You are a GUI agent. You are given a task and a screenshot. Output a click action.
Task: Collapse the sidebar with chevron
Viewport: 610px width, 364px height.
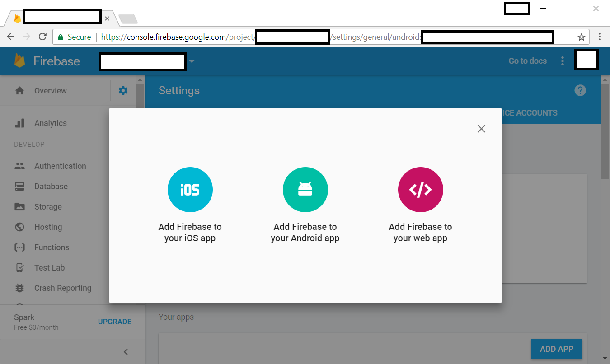pyautogui.click(x=126, y=352)
